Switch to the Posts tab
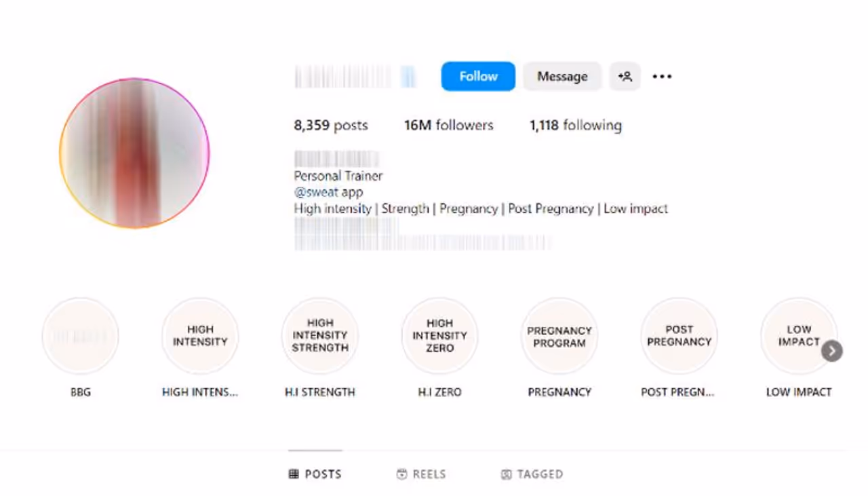Screen dimensions: 868x496 [x=315, y=474]
